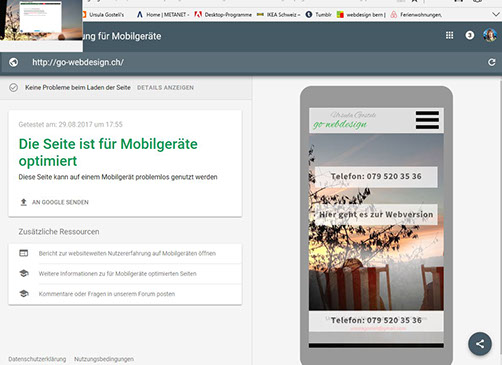Click the globe icon before the URL

pyautogui.click(x=14, y=62)
